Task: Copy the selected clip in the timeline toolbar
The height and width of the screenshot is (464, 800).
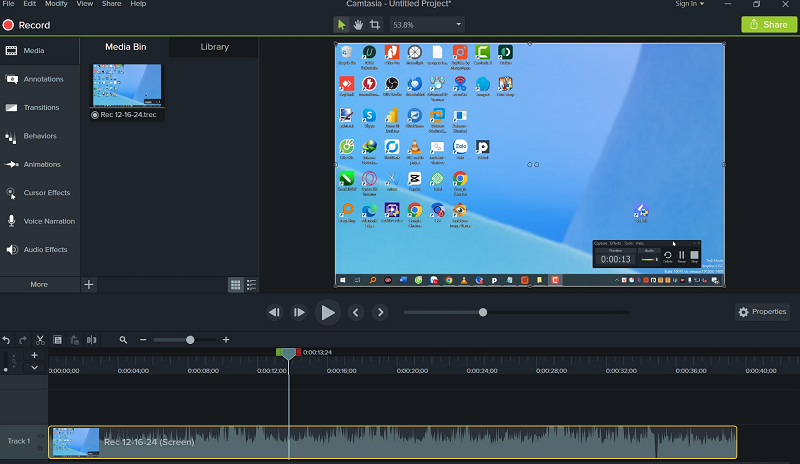Action: 58,340
